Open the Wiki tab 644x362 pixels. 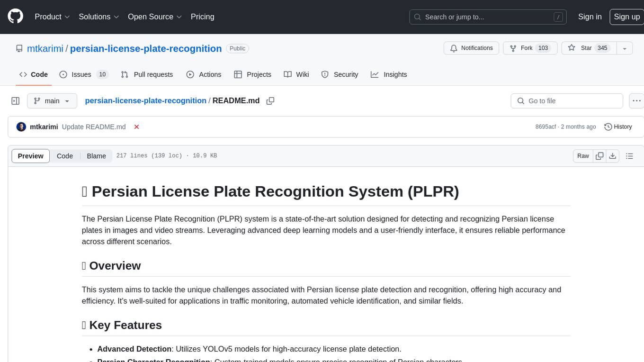click(x=296, y=74)
